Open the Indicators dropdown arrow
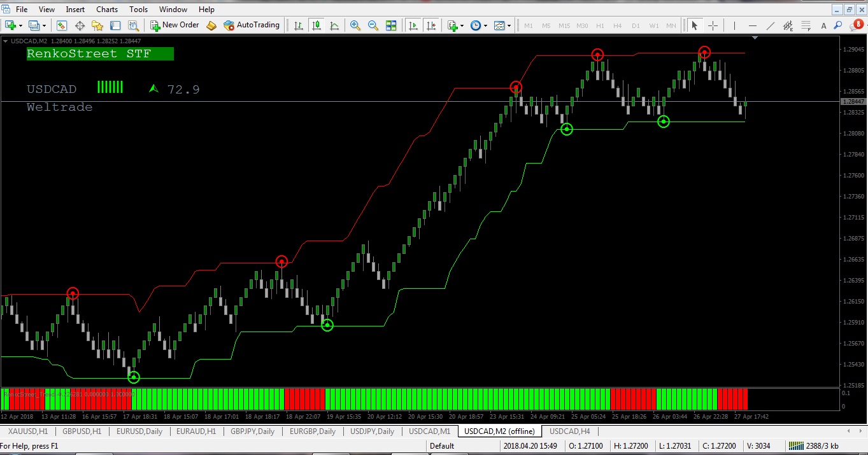Screen dimensions: 868x455 click(462, 25)
